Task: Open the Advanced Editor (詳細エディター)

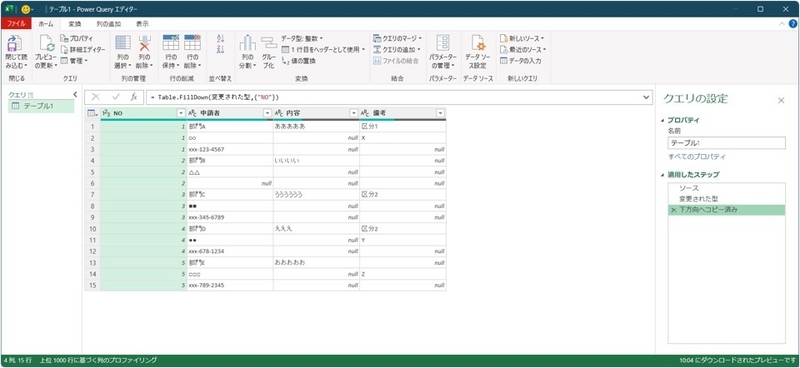Action: (83, 50)
